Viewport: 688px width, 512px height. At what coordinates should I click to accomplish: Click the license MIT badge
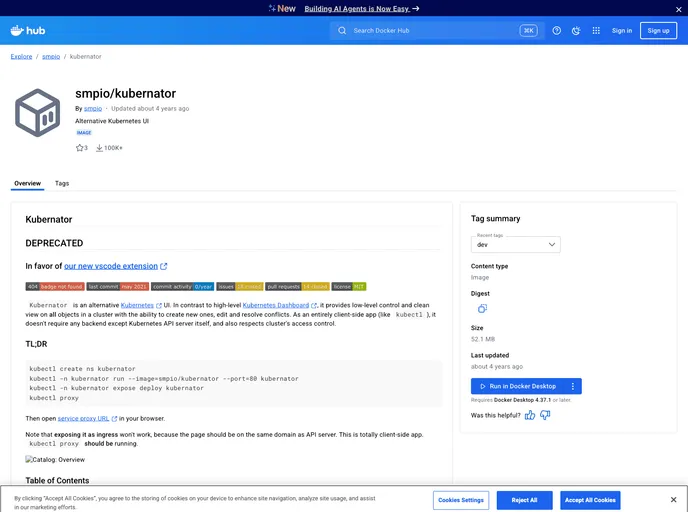tap(349, 286)
